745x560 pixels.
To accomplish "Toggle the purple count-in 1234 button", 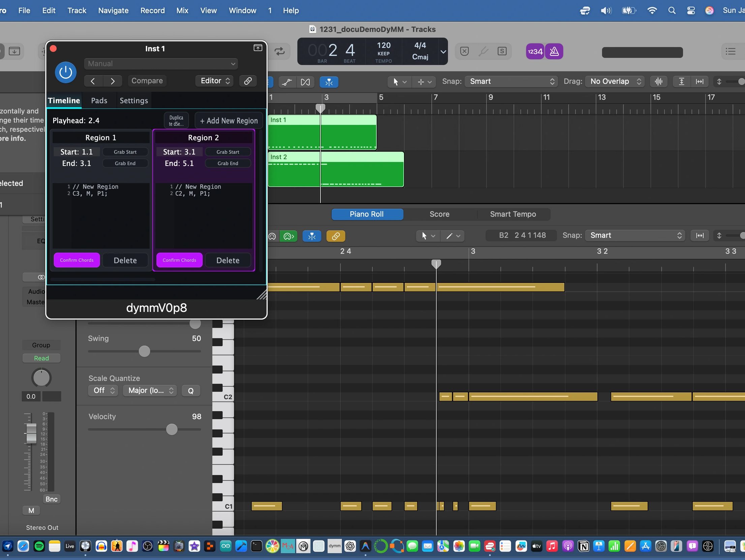I will (x=535, y=52).
